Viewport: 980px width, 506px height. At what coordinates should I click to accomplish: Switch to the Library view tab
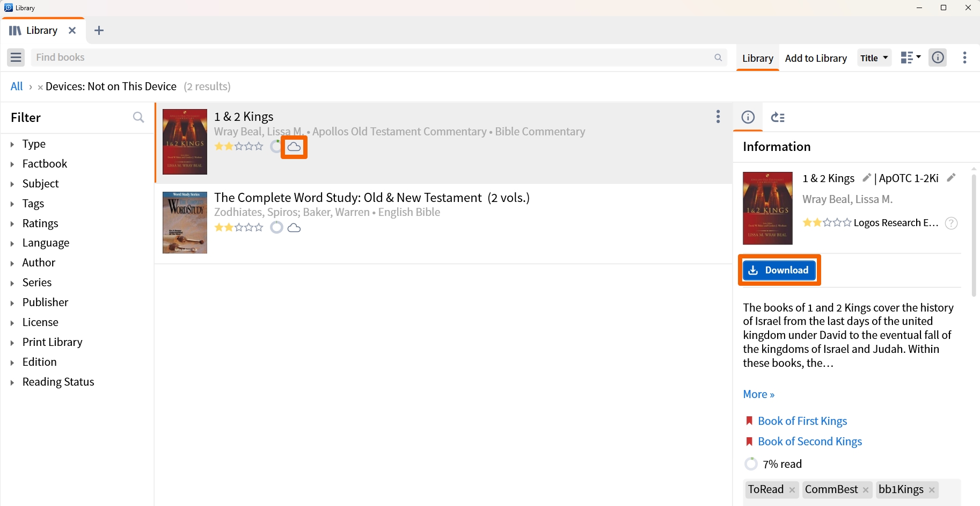point(758,58)
